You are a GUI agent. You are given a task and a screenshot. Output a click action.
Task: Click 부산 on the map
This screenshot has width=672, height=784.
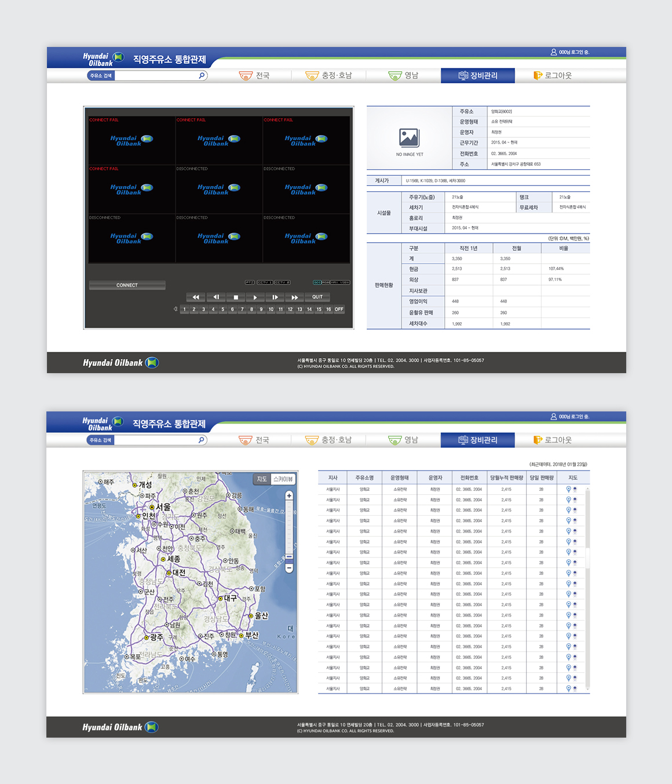point(249,635)
